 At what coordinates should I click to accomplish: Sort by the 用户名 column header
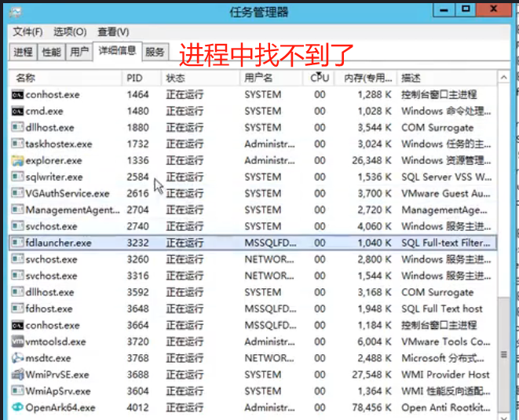pyautogui.click(x=271, y=78)
